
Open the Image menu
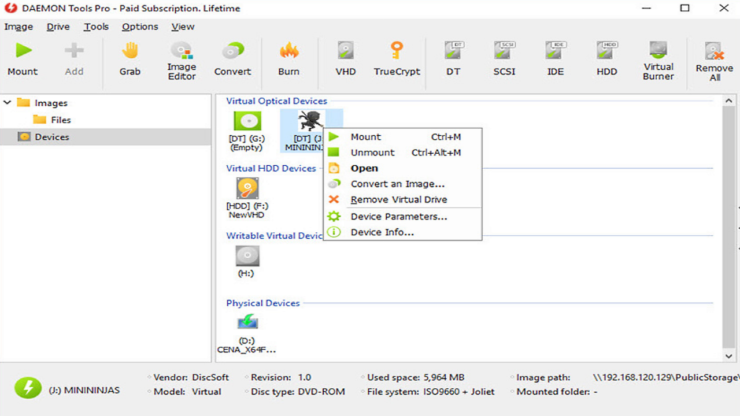point(18,27)
